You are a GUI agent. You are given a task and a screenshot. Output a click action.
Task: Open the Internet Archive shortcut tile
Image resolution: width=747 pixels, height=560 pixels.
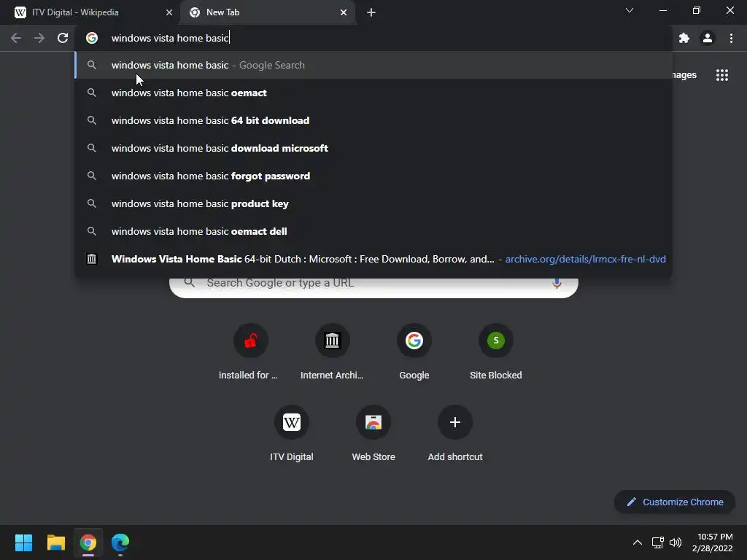click(332, 352)
